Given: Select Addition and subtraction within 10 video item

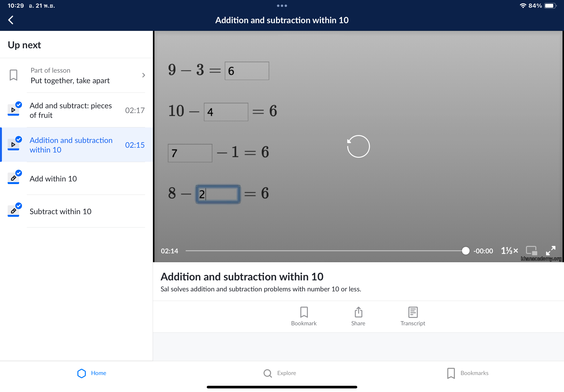Looking at the screenshot, I should click(x=71, y=145).
